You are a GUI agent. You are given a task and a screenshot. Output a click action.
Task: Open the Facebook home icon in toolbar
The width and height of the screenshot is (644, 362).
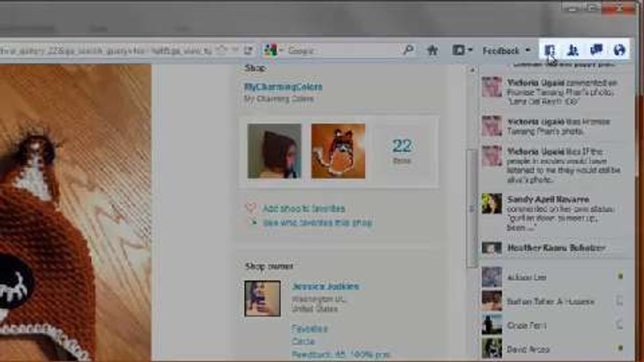click(x=549, y=50)
